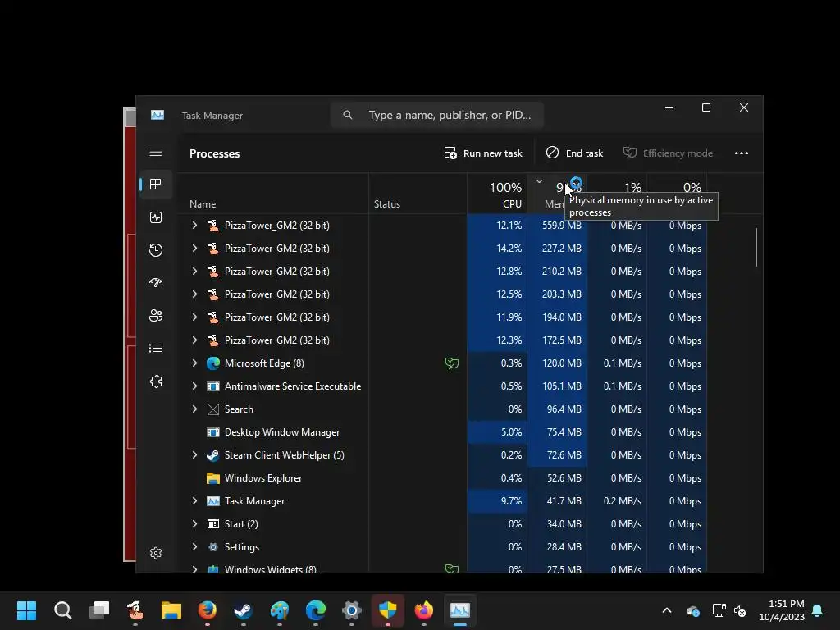Expand Steam Client WebHelper (5) group
The image size is (840, 630).
click(194, 455)
